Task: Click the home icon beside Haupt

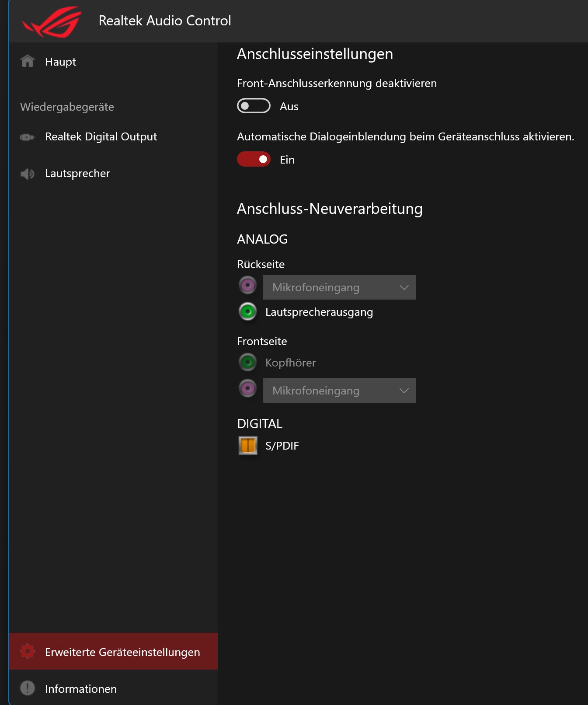Action: (x=28, y=61)
